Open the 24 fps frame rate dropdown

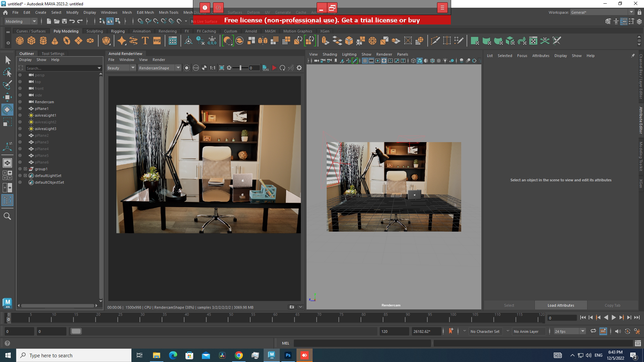pos(570,331)
